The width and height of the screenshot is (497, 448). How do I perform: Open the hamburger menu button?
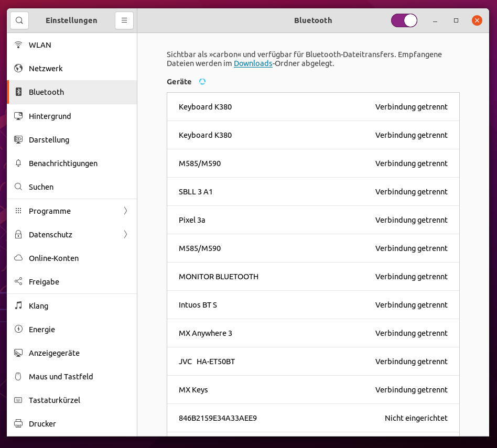tap(124, 20)
